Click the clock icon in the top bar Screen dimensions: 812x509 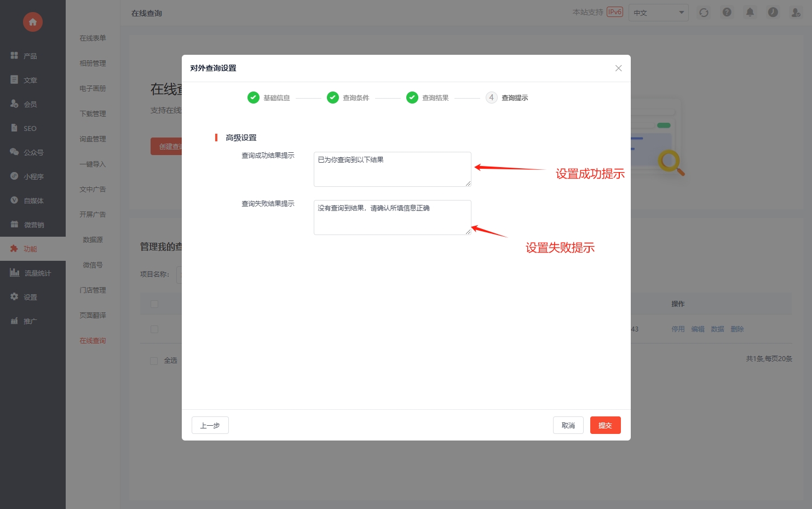point(773,13)
